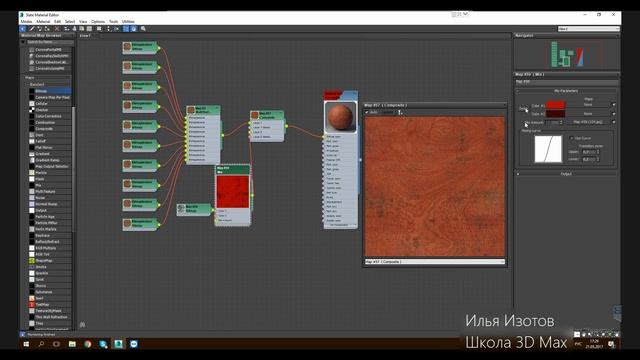Open Windows Start menu

[x=26, y=344]
